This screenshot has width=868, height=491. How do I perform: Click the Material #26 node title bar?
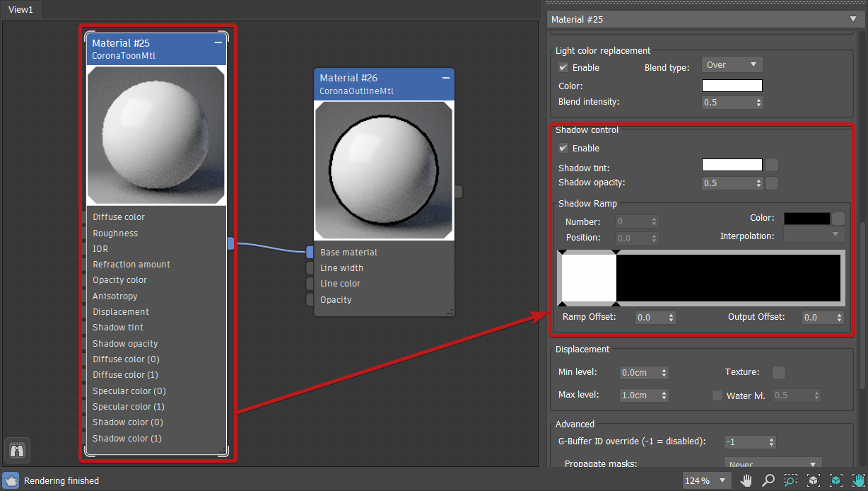(384, 83)
